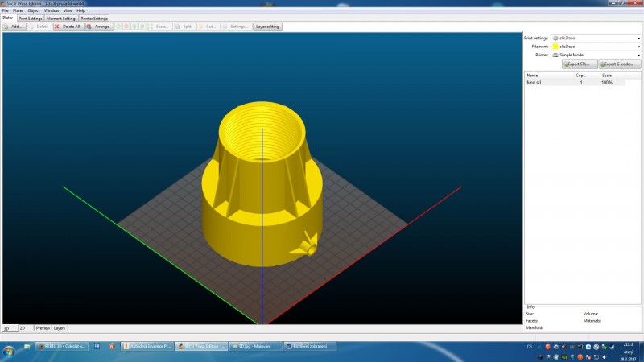644x362 pixels.
Task: Click the yellow filament color swatch
Action: tap(555, 47)
